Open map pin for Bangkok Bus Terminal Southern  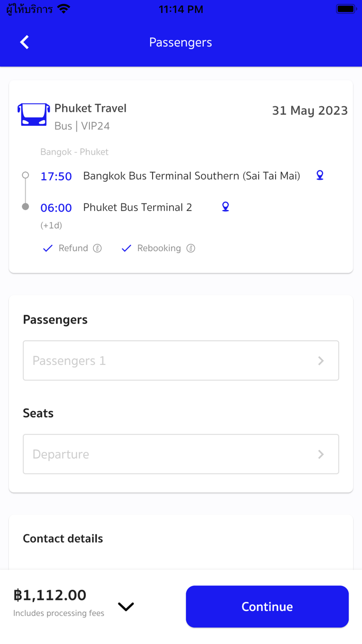click(320, 175)
